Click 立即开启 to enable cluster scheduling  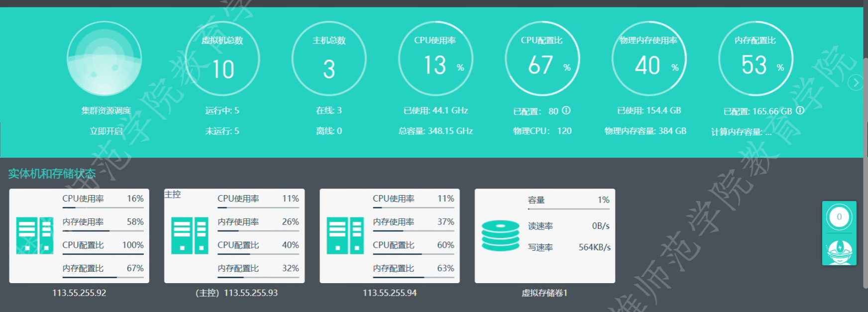pyautogui.click(x=106, y=131)
